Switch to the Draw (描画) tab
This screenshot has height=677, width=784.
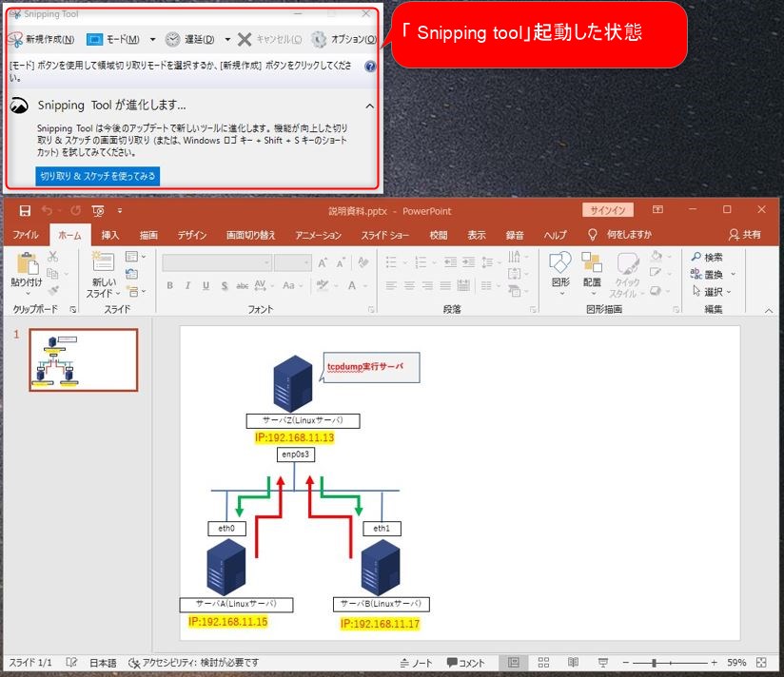tap(148, 235)
